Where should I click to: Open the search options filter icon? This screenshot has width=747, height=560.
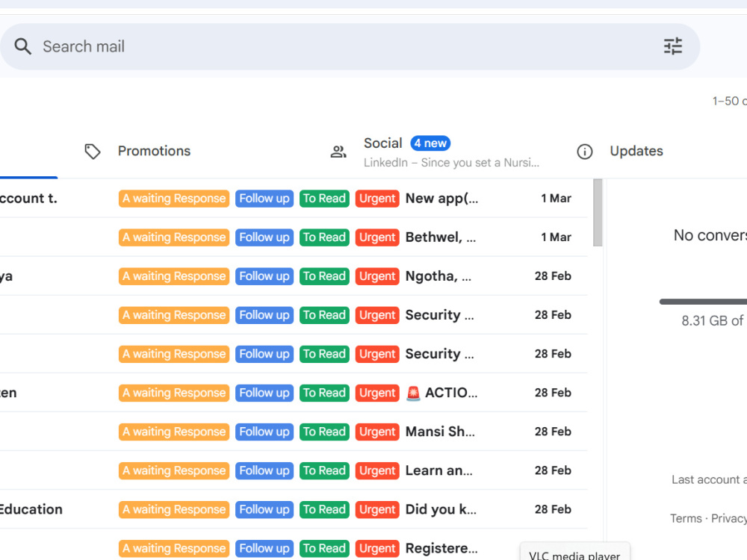point(673,46)
